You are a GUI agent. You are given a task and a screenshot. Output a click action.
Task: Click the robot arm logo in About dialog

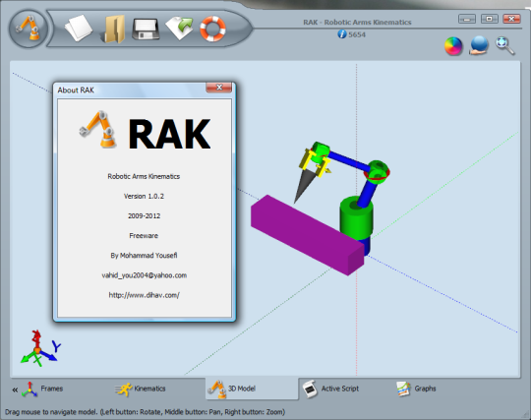pyautogui.click(x=98, y=130)
